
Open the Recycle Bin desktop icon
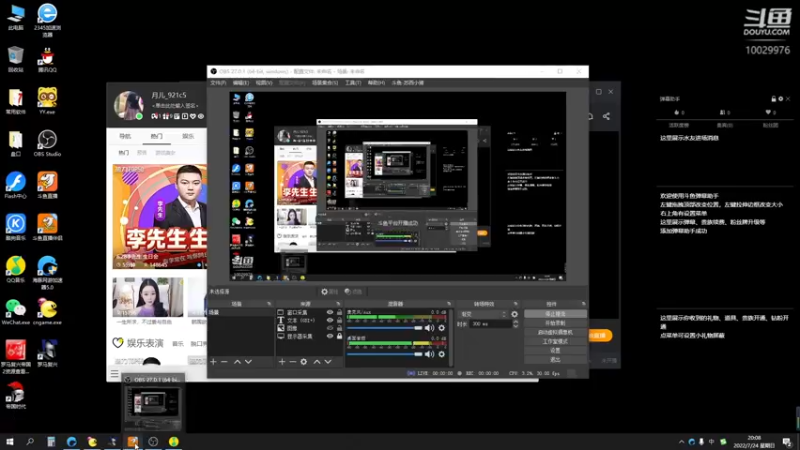15,60
